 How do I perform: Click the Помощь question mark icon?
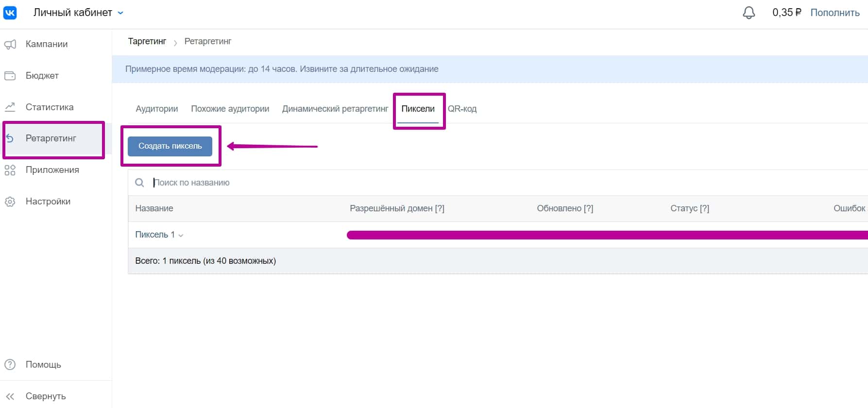tap(10, 365)
